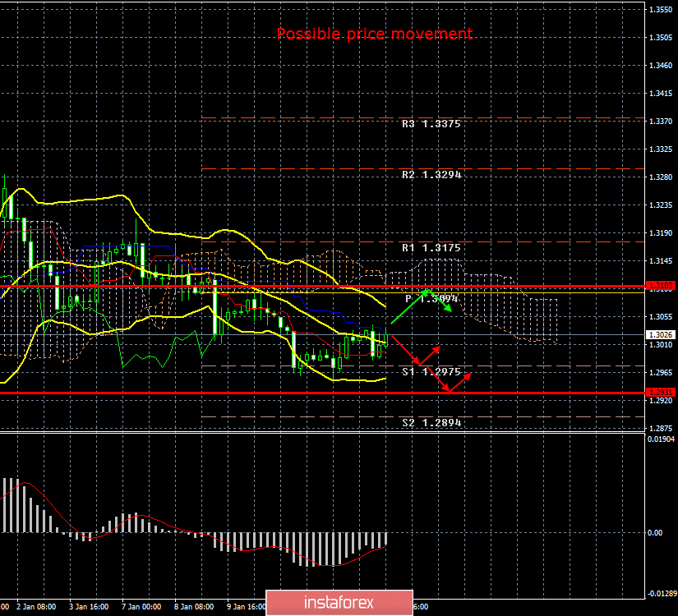The image size is (678, 616).
Task: Click the 0.00 level on the MACD scale
Action: click(657, 532)
